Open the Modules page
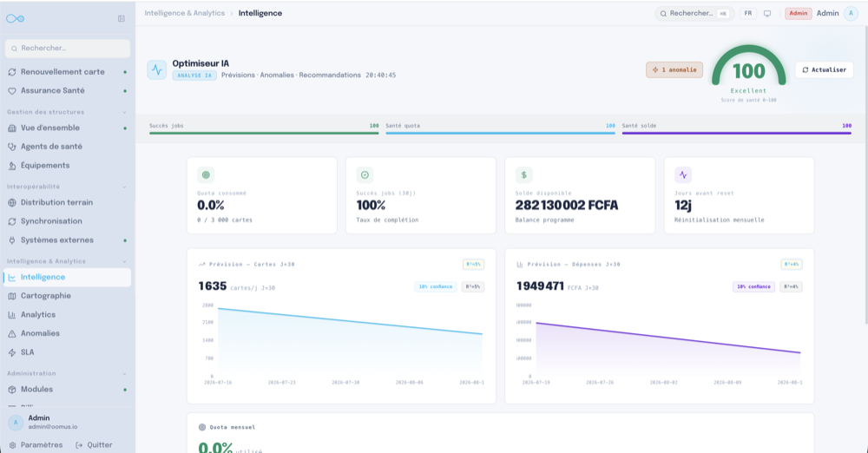The height and width of the screenshot is (453, 868). point(67,390)
